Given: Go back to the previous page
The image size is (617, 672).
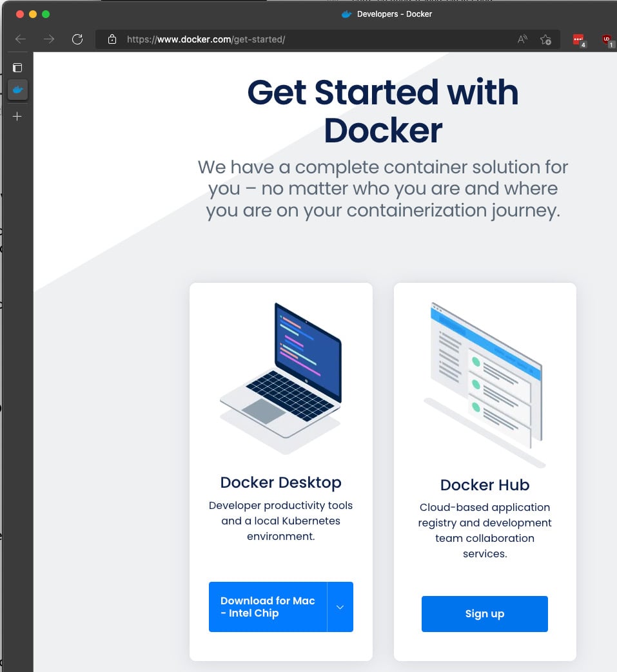Looking at the screenshot, I should click(21, 39).
